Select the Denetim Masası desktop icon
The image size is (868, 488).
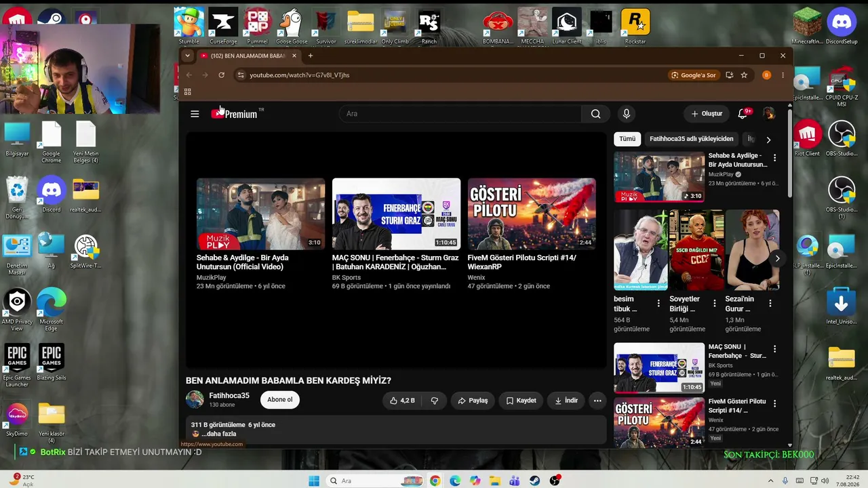[x=17, y=255]
